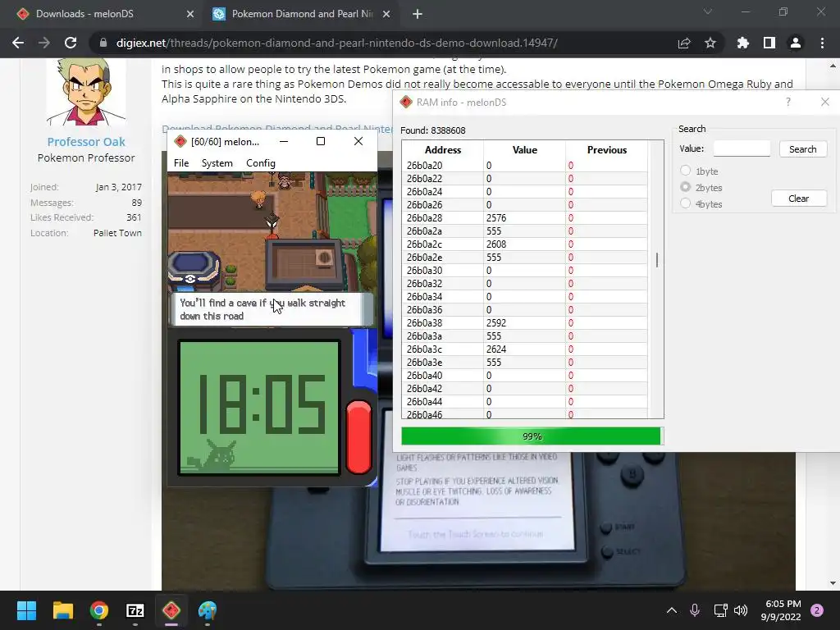
Task: Click the RAM table vertical scrollbar handle
Action: 656,260
